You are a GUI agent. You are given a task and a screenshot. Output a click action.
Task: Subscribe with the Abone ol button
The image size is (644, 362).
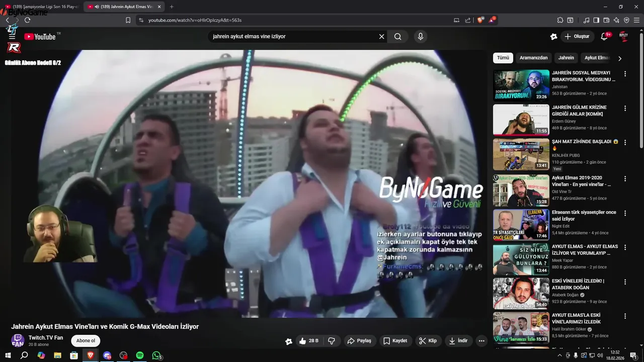(86, 341)
